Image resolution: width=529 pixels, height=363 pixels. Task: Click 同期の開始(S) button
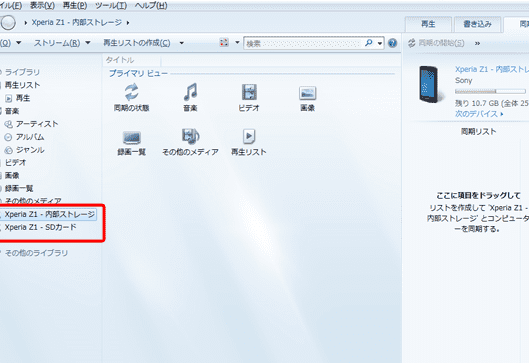[x=436, y=43]
